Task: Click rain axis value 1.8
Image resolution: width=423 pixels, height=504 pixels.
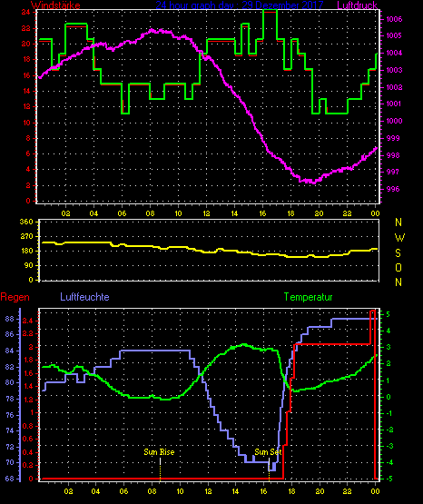Action: 28,360
